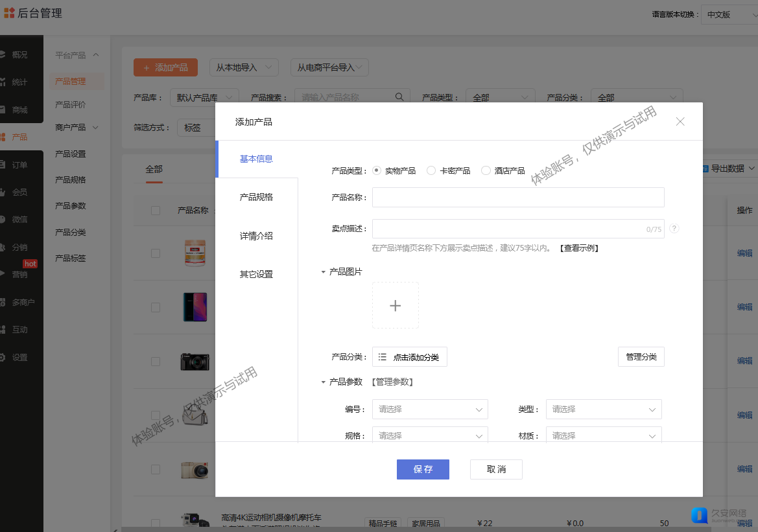758x532 pixels.
Task: Open 订单 section in the sidebar
Action: coord(19,165)
